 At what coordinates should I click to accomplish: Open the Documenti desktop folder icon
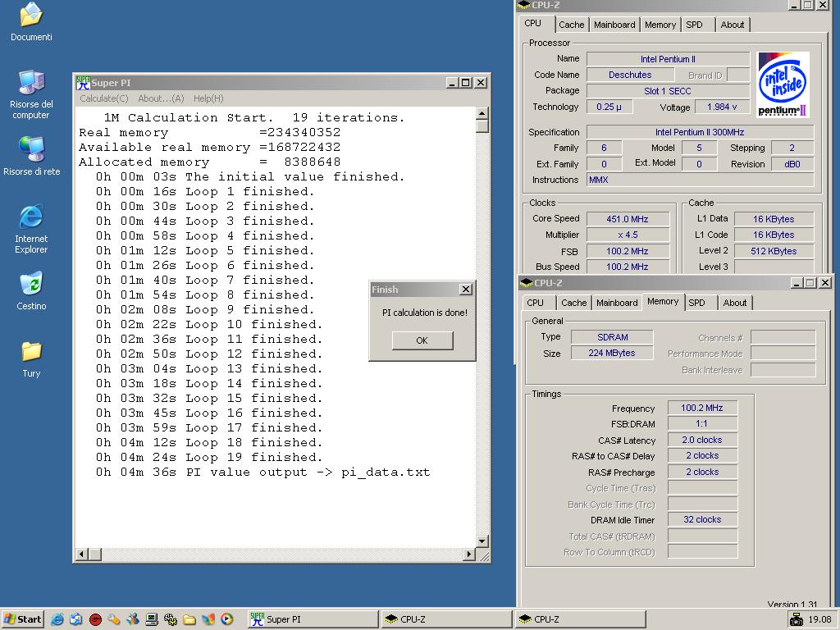point(31,15)
